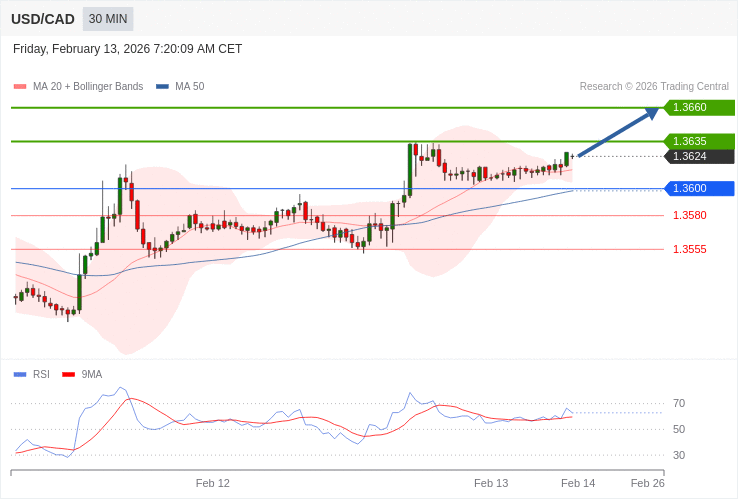738x500 pixels.
Task: Click the RSI 50 level label
Action: tap(679, 429)
